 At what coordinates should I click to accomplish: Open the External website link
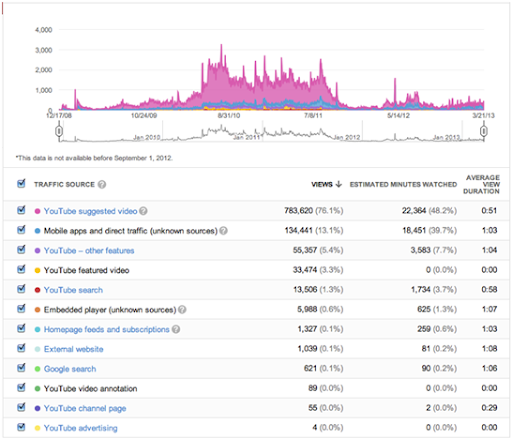[x=74, y=349]
